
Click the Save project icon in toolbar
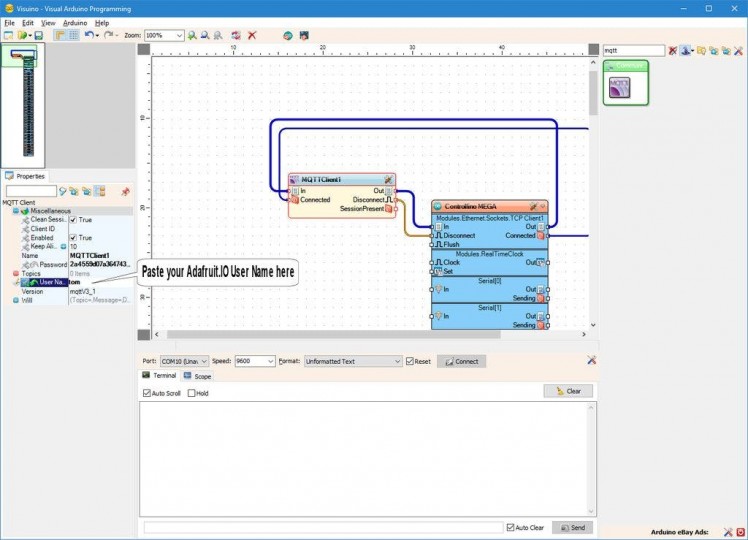click(39, 35)
